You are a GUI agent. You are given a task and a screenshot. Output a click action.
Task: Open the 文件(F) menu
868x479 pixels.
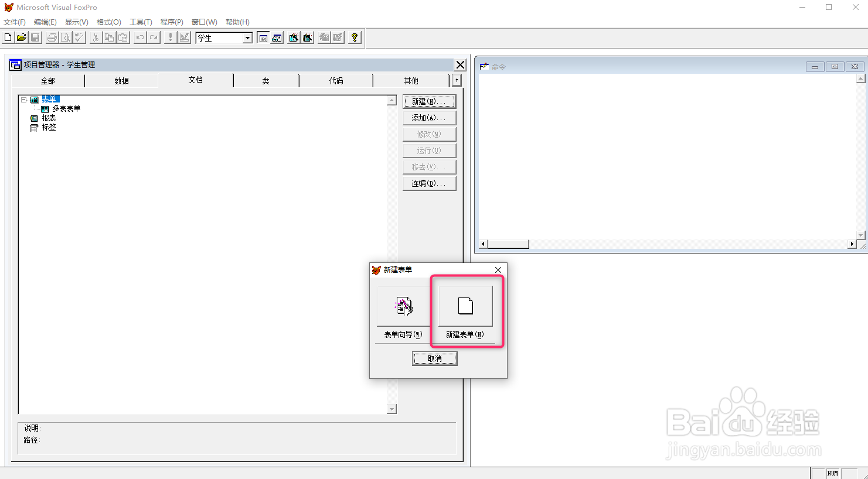(15, 22)
